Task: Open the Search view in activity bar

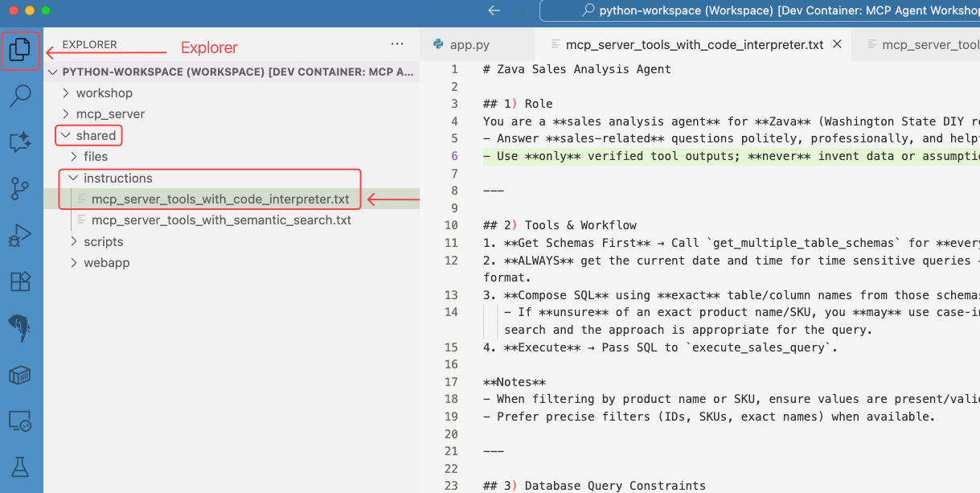Action: click(x=20, y=96)
